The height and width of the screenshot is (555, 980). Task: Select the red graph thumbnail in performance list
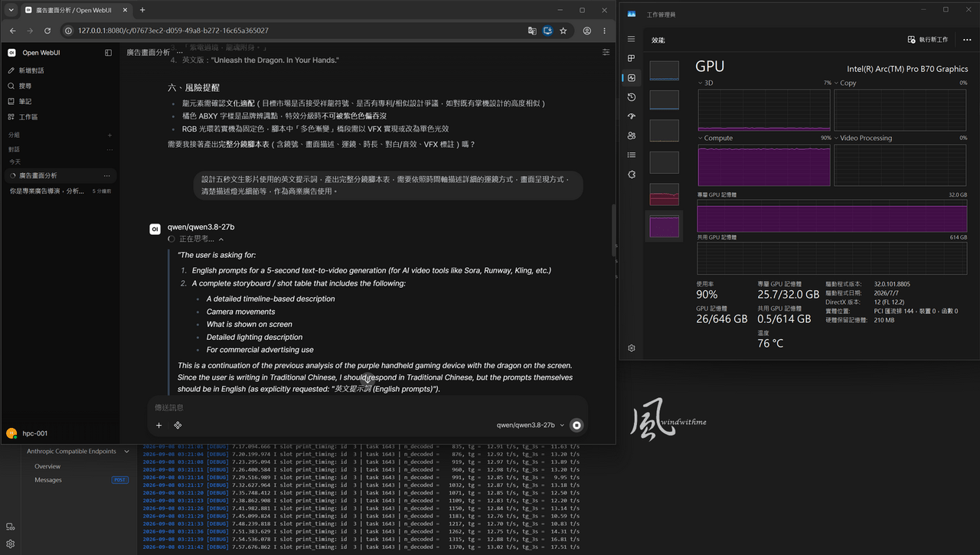coord(664,194)
